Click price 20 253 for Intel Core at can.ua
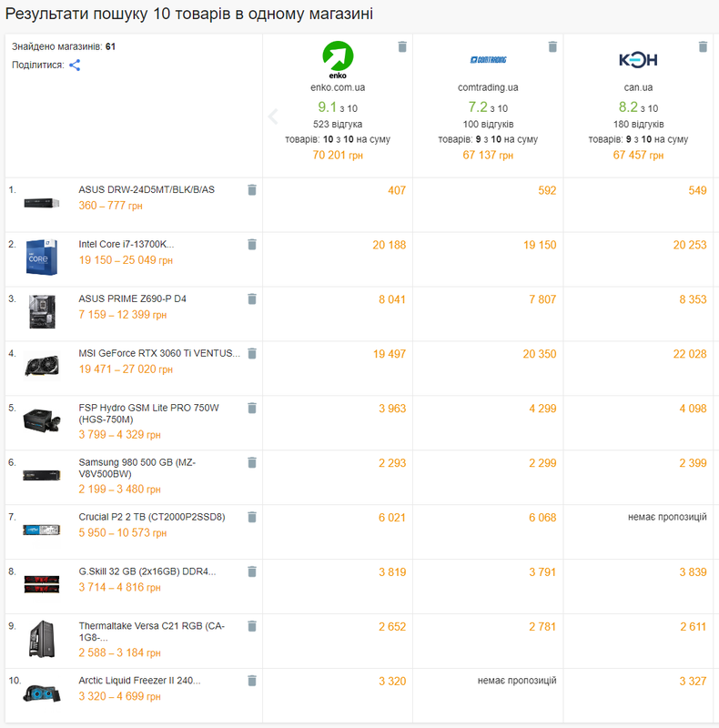 [x=690, y=245]
